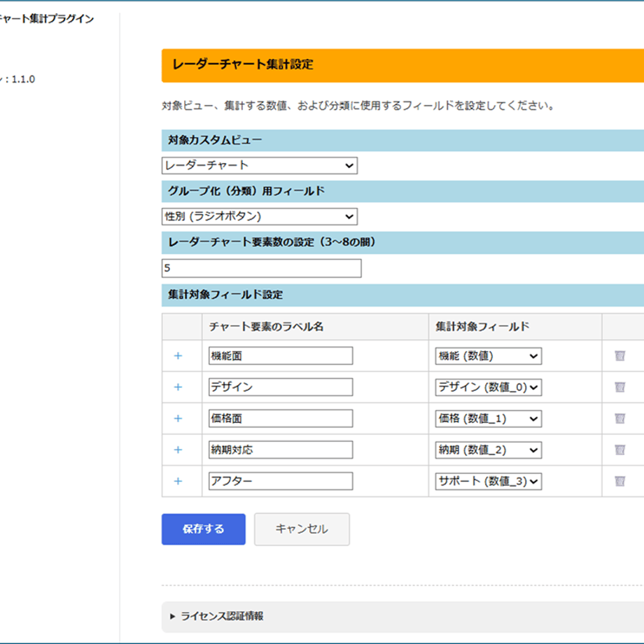Open the 対象カスタムビュー dropdown showing レーダーチャート
This screenshot has height=644, width=644.
(260, 165)
